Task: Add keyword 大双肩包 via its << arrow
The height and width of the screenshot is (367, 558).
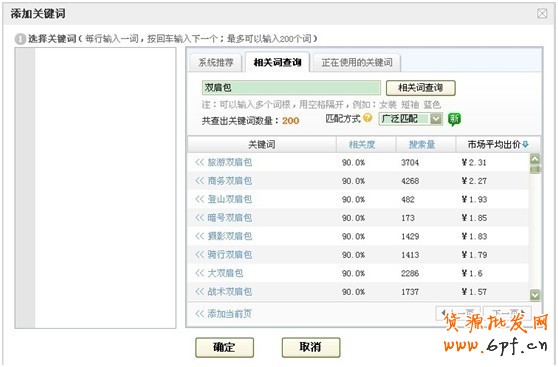Action: 199,273
